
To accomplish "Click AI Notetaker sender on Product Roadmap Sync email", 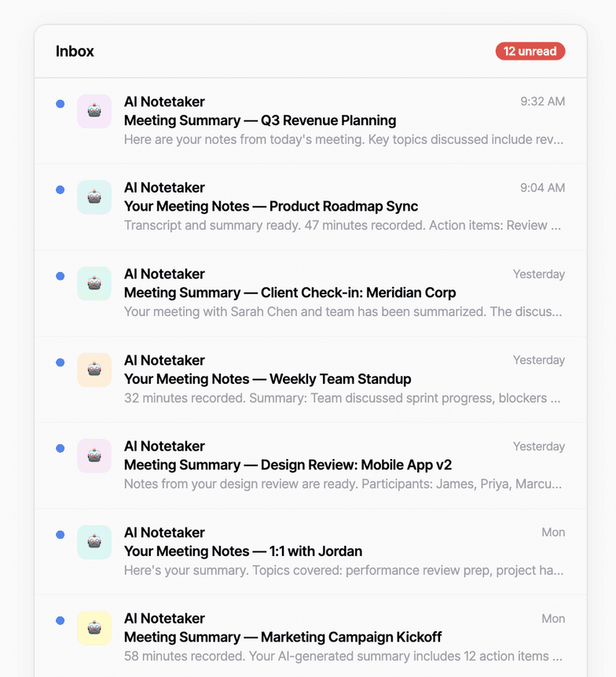I will pyautogui.click(x=164, y=188).
